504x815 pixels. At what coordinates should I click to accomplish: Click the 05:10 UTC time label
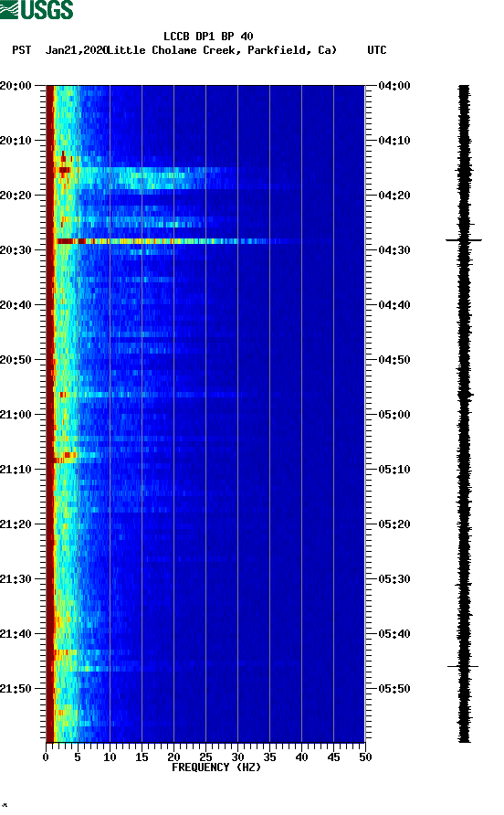coord(394,470)
